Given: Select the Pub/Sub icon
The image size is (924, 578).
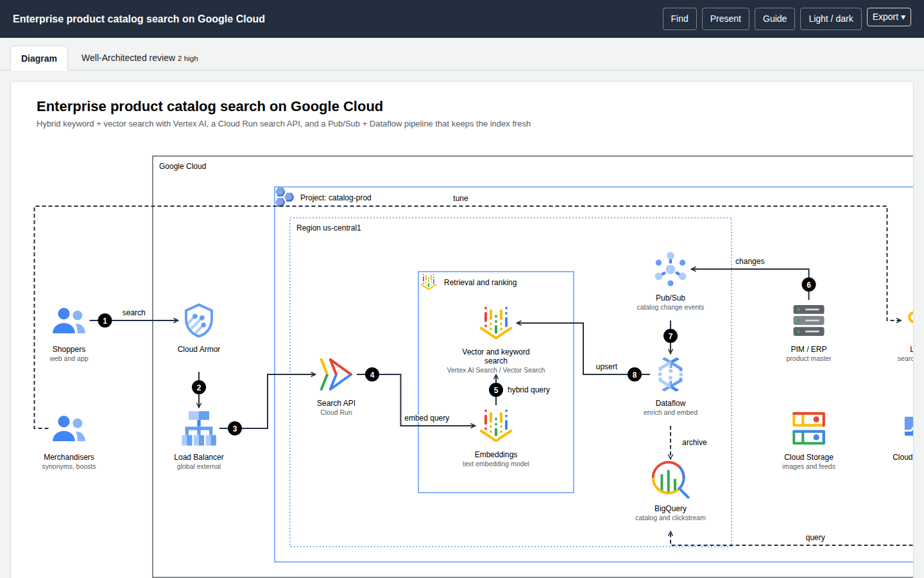Looking at the screenshot, I should point(671,269).
